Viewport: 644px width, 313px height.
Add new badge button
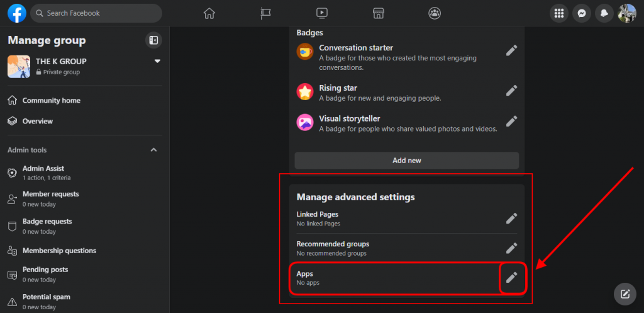click(x=407, y=161)
